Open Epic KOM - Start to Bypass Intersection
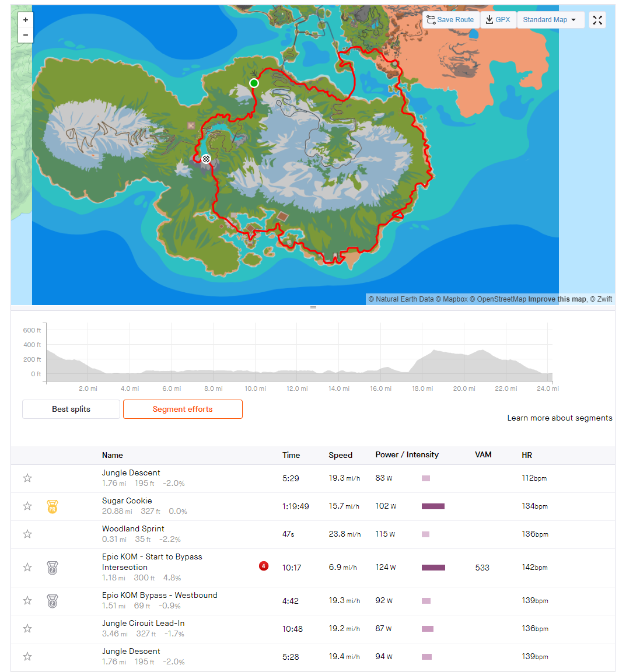 click(x=152, y=562)
